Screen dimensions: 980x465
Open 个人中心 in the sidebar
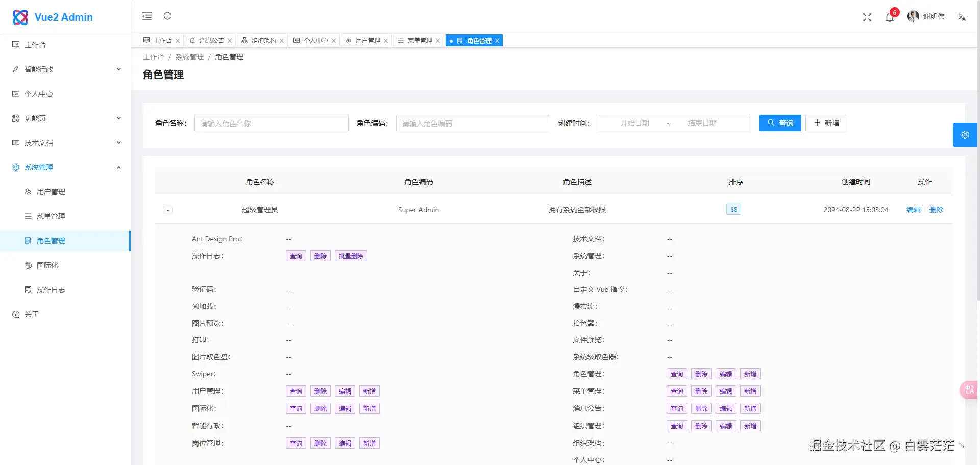[x=65, y=94]
